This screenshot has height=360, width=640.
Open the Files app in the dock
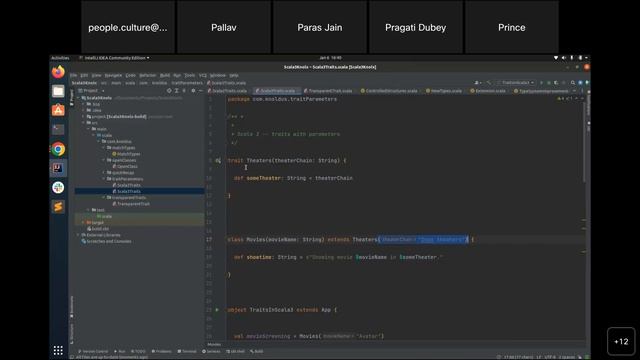click(58, 91)
